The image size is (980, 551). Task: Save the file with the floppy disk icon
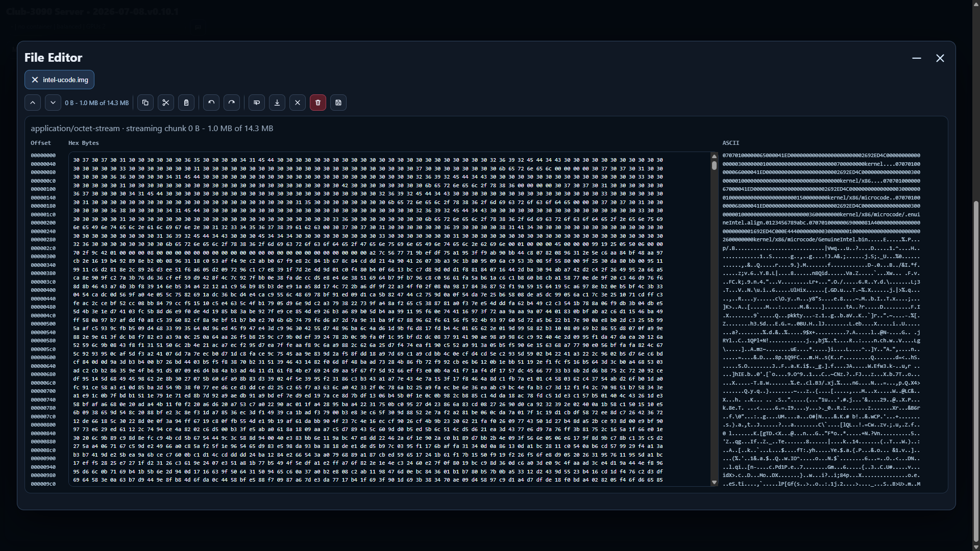coord(338,103)
